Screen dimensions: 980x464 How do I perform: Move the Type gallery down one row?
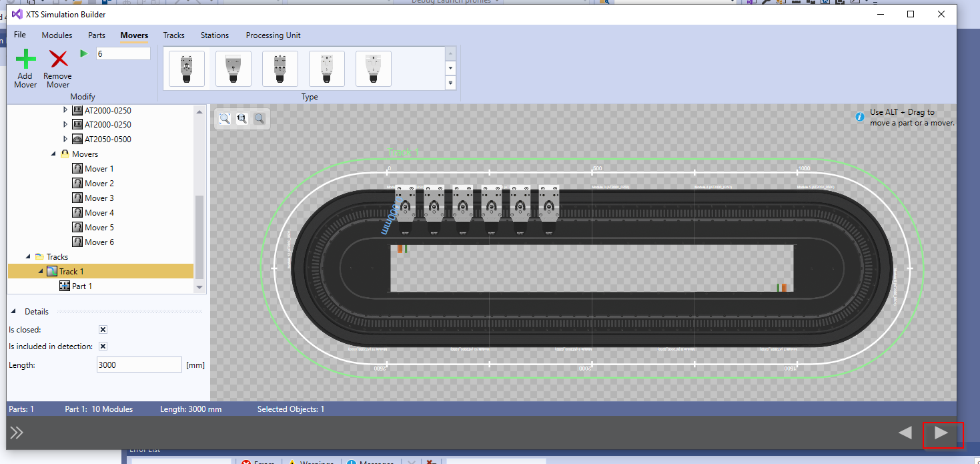[x=450, y=68]
